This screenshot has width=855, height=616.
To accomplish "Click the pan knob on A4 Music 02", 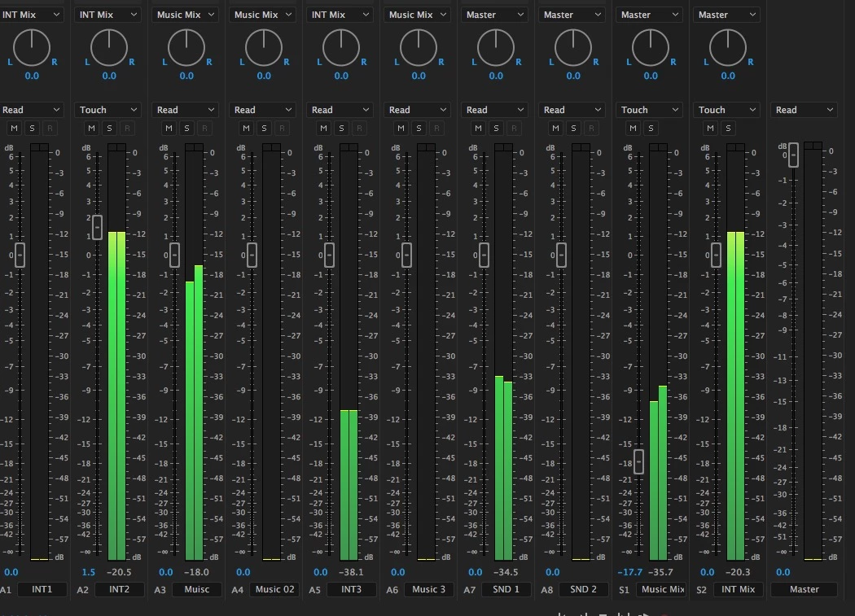I will (x=264, y=47).
